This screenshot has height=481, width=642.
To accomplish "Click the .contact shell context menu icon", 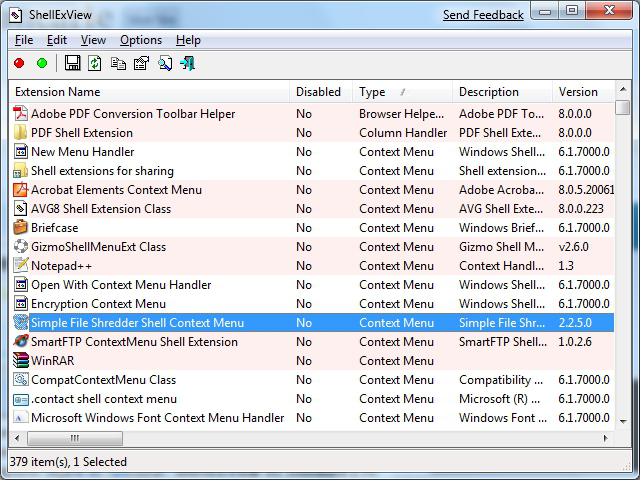I will (x=20, y=399).
